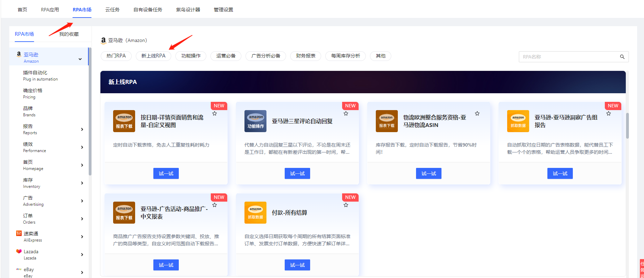This screenshot has height=278, width=644.
Task: Click the AliExpress sidebar icon
Action: [x=19, y=233]
